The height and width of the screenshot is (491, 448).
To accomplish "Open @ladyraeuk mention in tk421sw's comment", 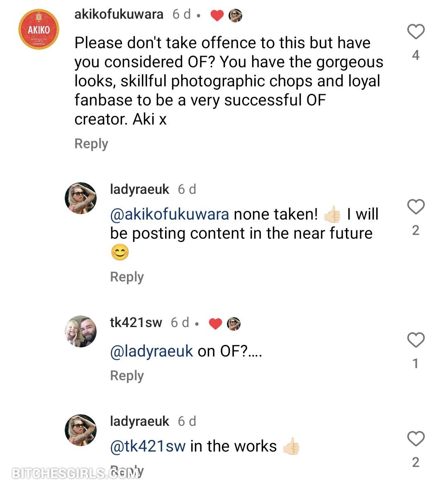I will [151, 352].
